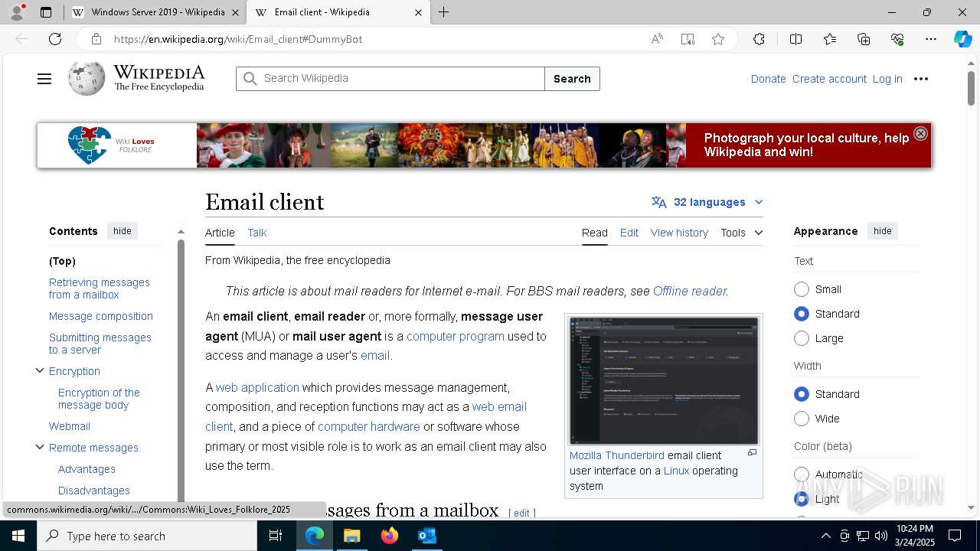The width and height of the screenshot is (980, 551).
Task: Click the Wikipedia globe logo
Action: 87,79
